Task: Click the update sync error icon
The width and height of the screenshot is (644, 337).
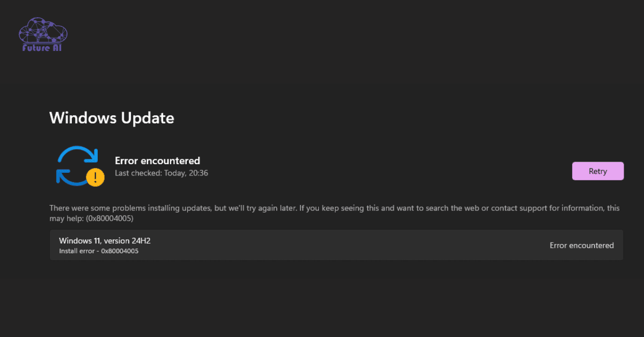Action: (x=80, y=166)
